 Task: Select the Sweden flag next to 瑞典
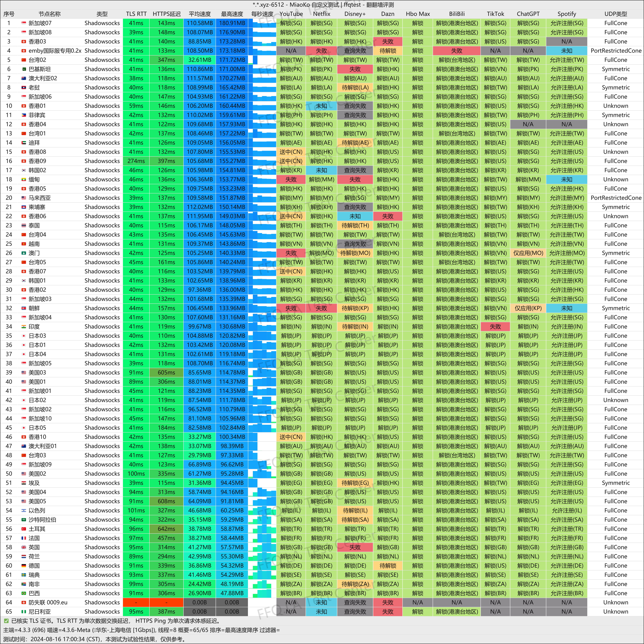tap(24, 575)
